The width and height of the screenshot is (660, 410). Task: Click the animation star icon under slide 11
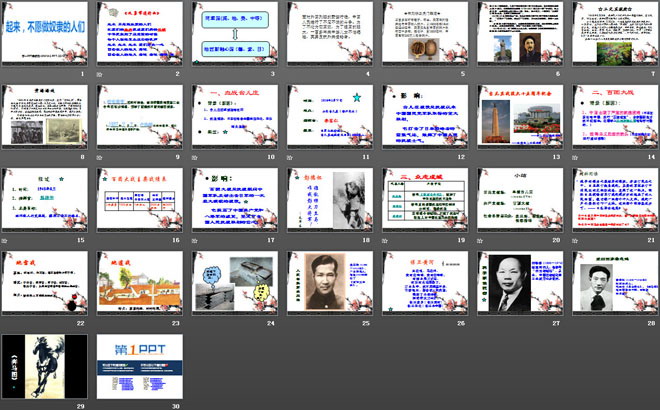coord(290,157)
